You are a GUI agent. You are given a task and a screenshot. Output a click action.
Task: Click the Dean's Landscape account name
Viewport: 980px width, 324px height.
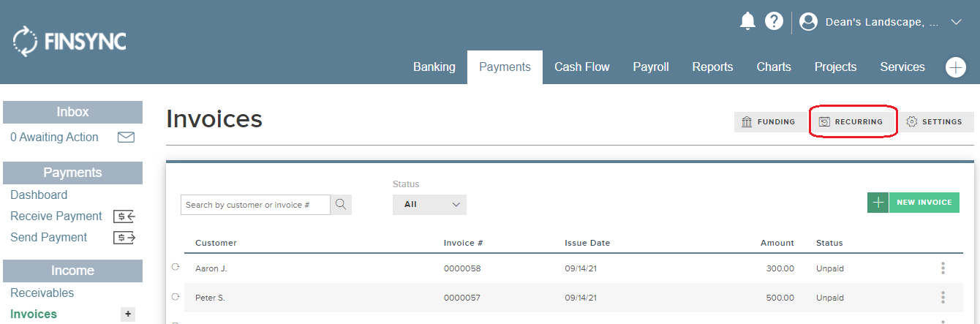(882, 22)
